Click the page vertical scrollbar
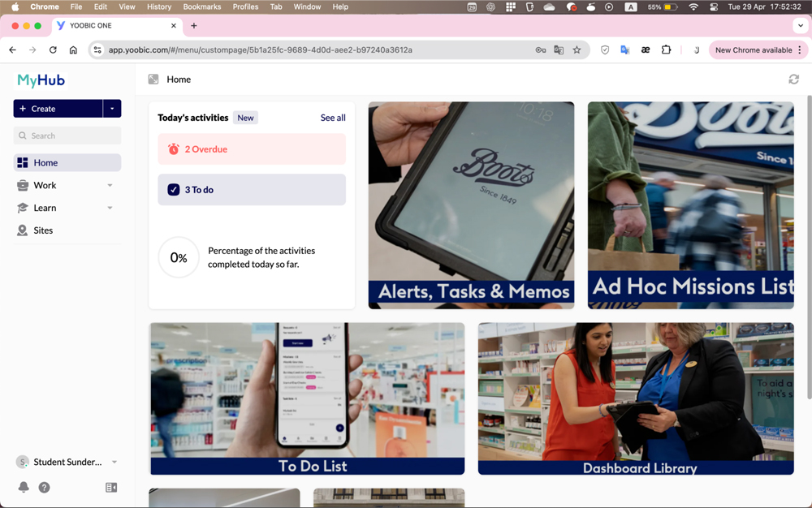The image size is (812, 508). 809,248
